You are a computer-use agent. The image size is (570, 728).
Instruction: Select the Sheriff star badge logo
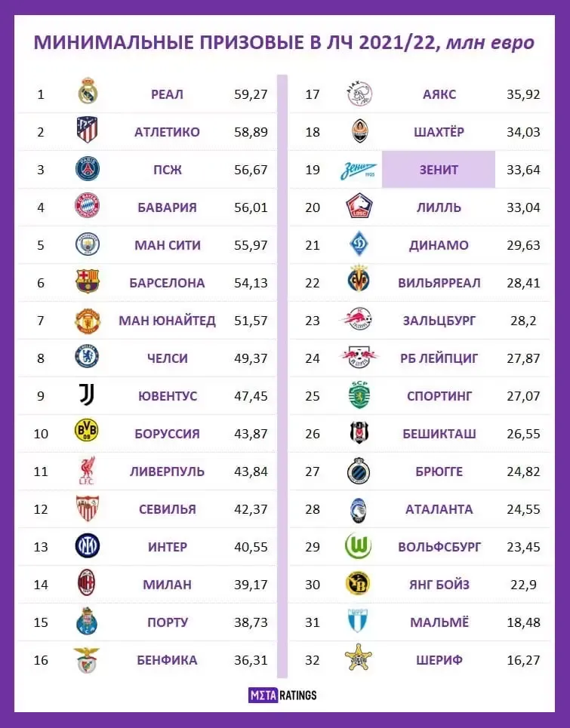point(359,659)
